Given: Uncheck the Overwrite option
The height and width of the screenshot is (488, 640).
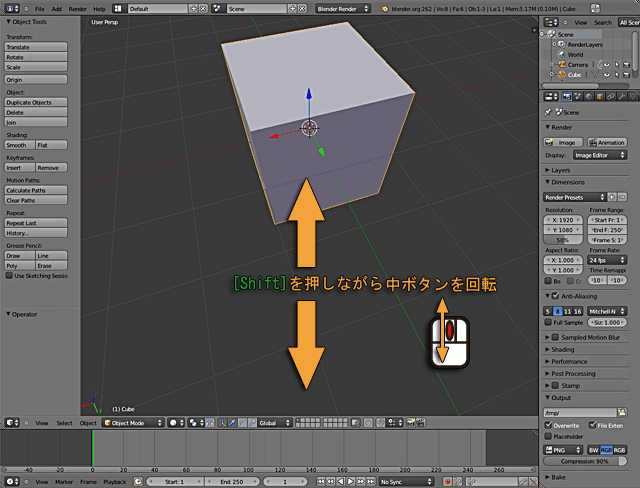Looking at the screenshot, I should [x=549, y=425].
